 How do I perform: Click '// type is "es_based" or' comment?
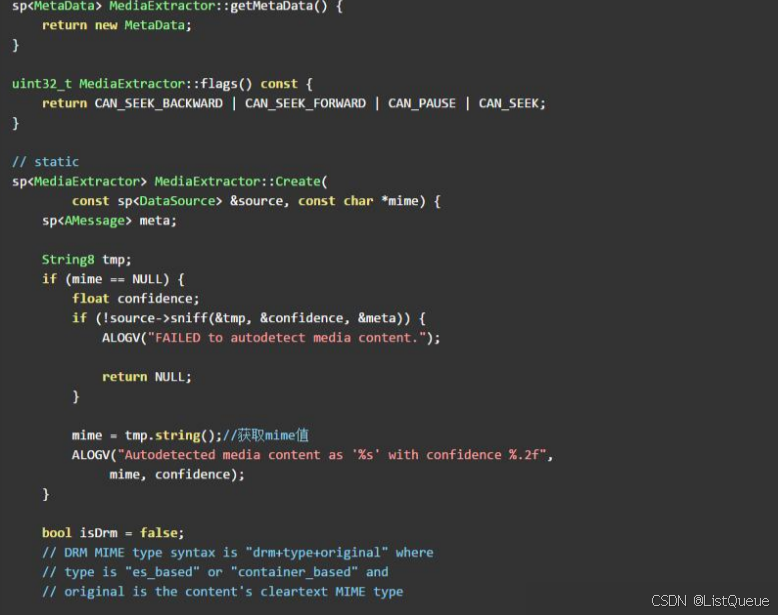click(x=132, y=572)
